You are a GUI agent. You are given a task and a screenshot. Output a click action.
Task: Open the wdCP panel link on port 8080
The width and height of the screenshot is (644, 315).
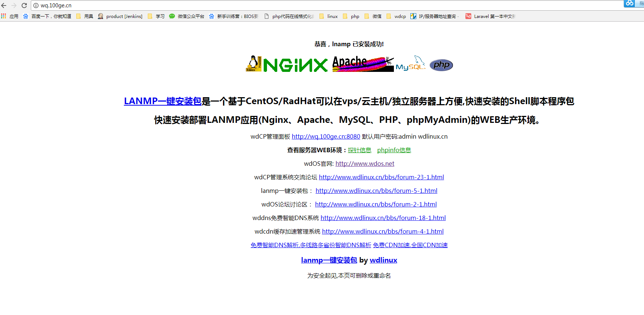point(326,136)
